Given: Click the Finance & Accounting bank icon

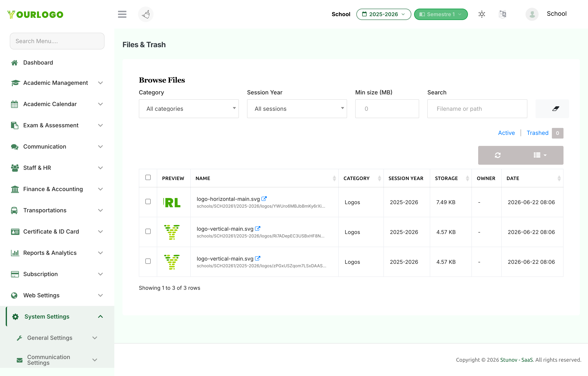Looking at the screenshot, I should pyautogui.click(x=15, y=189).
